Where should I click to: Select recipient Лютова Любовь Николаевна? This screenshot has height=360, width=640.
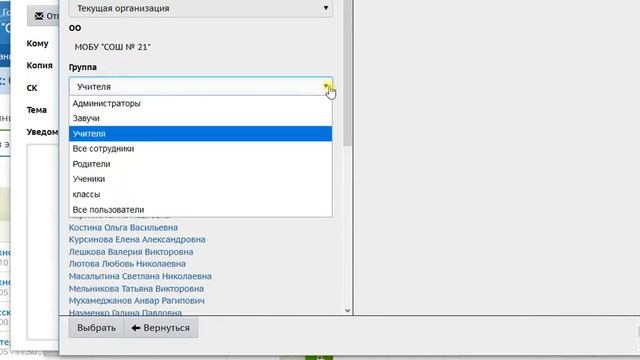tap(127, 264)
